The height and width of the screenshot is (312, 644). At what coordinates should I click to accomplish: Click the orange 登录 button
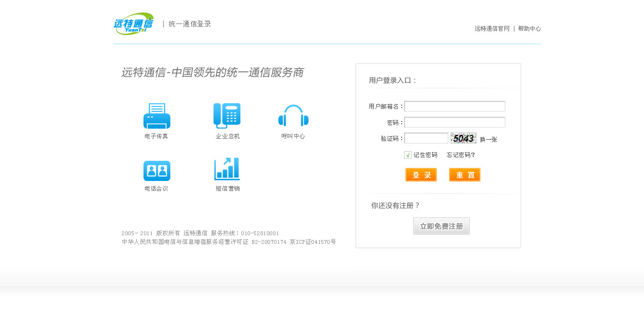(421, 175)
